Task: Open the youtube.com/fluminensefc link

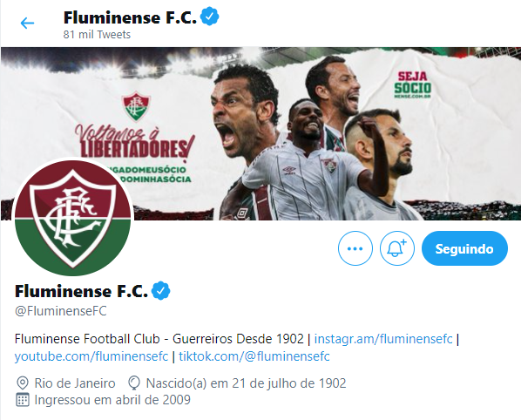Action: click(x=91, y=356)
